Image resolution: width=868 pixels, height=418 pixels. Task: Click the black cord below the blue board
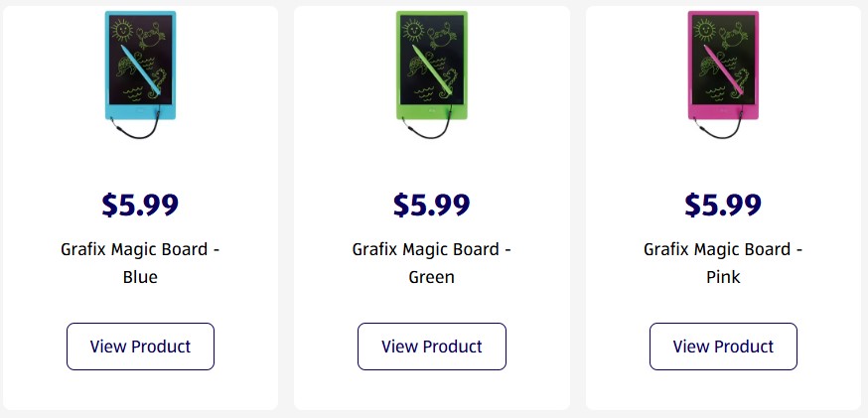pos(136,132)
